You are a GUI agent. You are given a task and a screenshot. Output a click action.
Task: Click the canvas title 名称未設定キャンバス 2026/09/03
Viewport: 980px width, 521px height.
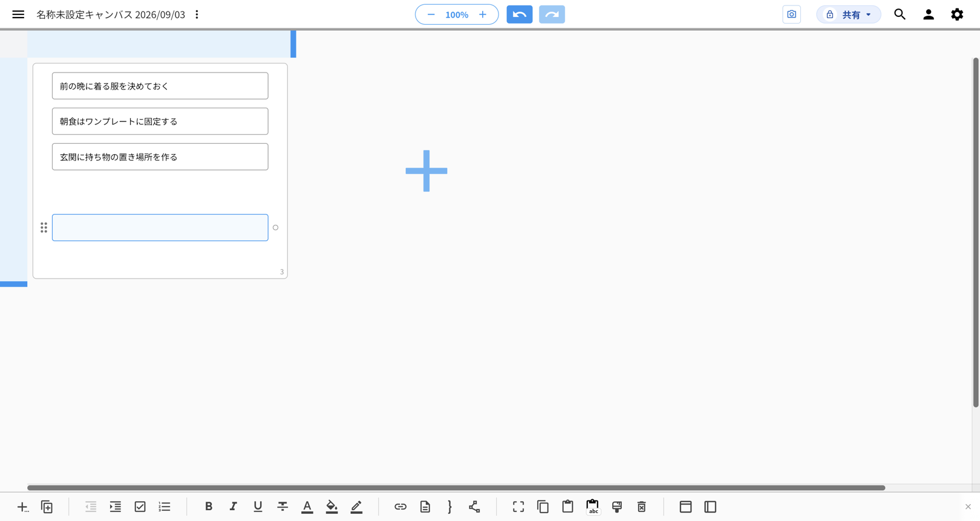[x=111, y=15]
